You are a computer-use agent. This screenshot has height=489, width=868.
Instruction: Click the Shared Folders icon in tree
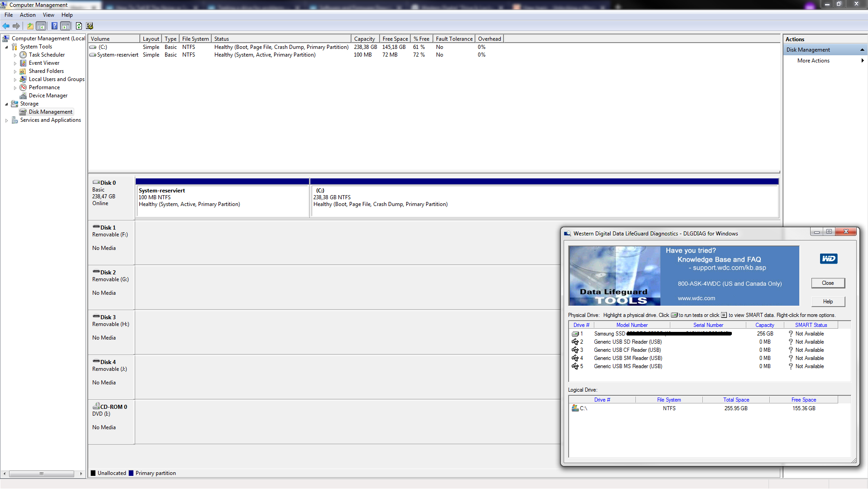(23, 71)
